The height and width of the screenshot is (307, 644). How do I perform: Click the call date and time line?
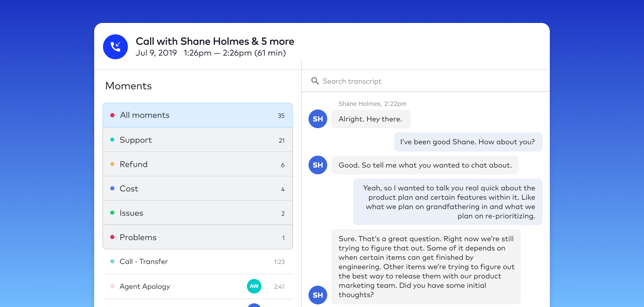click(211, 53)
